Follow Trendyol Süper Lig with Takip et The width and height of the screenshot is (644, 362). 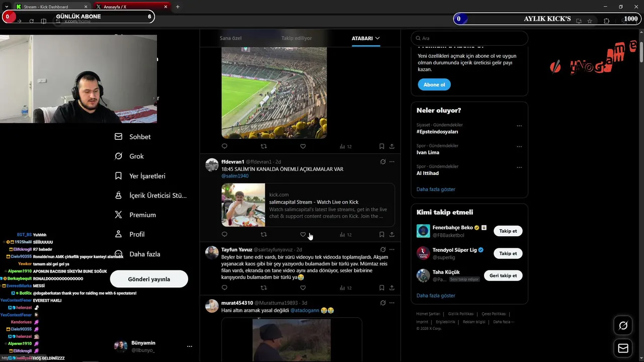pos(508,253)
